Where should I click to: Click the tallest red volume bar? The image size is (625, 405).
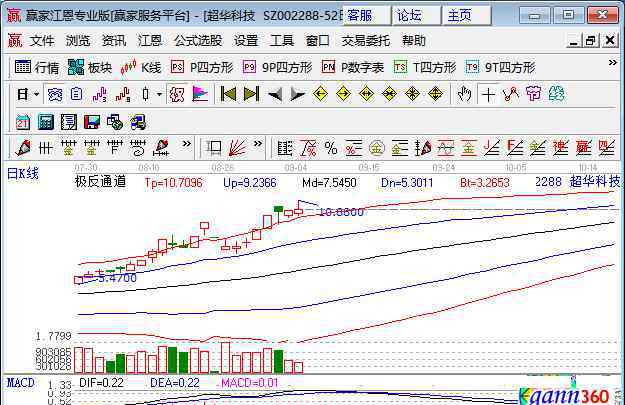pos(226,358)
